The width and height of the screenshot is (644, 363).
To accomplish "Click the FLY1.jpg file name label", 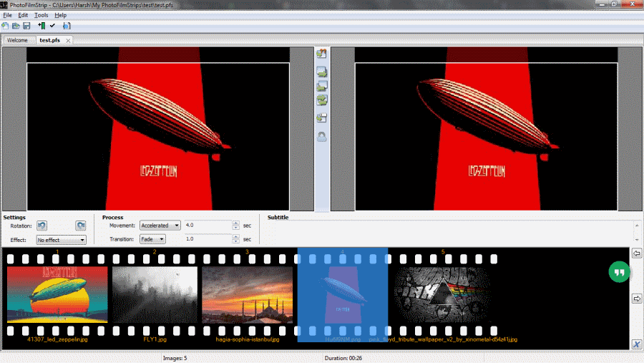I will click(x=155, y=339).
